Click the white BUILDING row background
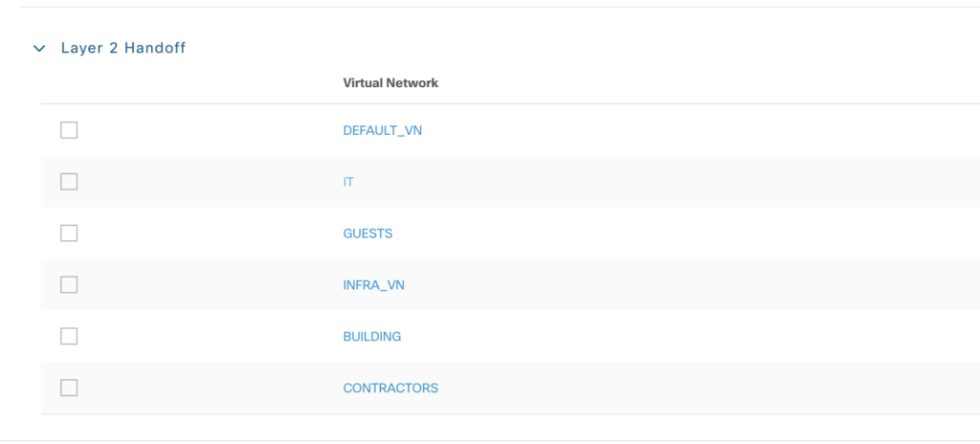Viewport: 980px width, 444px height. click(670, 337)
